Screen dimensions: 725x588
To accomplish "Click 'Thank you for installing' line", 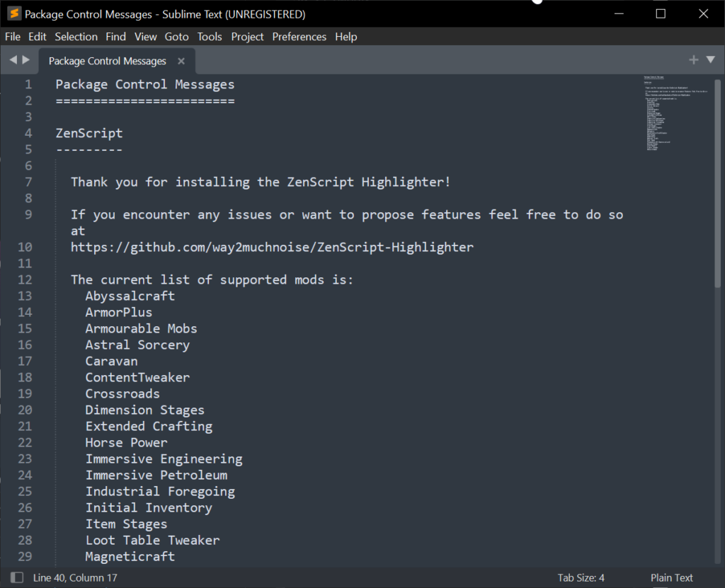I will click(261, 182).
